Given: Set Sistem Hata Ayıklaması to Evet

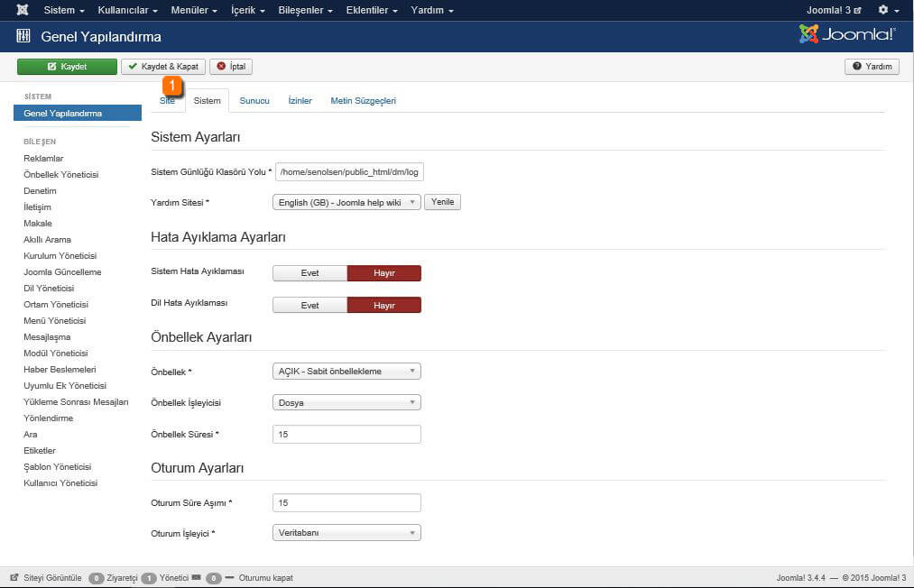Looking at the screenshot, I should (x=309, y=273).
